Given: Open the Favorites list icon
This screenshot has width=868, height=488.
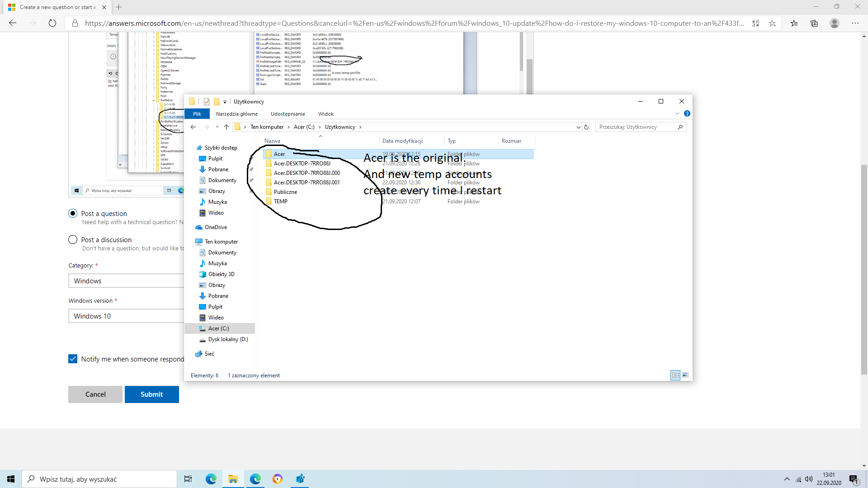Looking at the screenshot, I should click(794, 23).
